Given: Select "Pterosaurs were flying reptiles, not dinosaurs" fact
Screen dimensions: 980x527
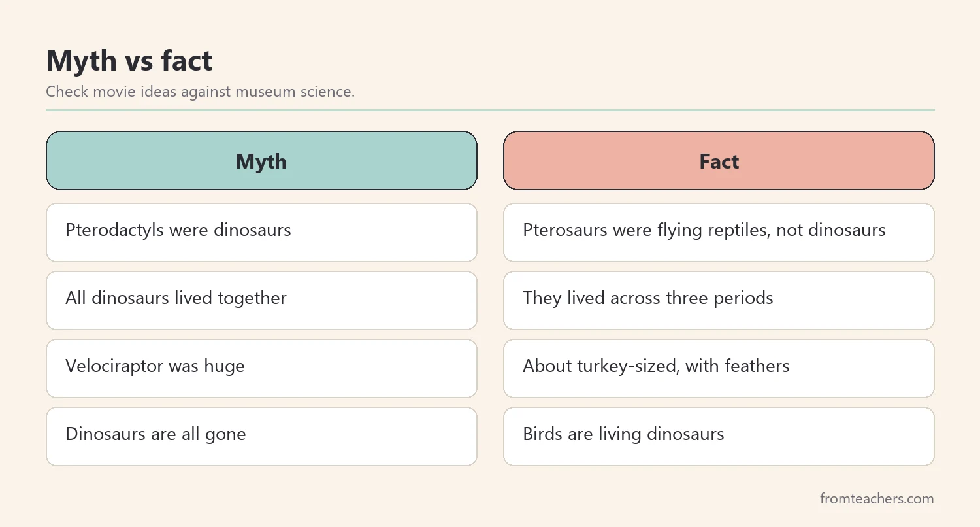Looking at the screenshot, I should 719,232.
